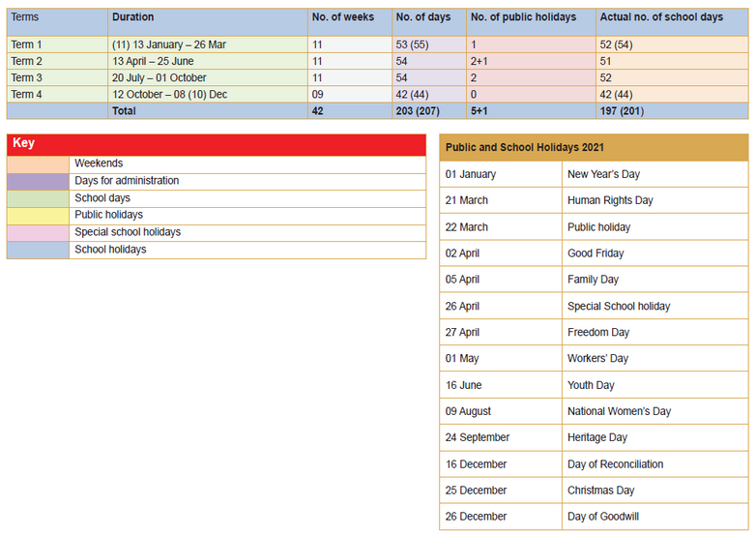Click "New Year's Day" holiday name
This screenshot has height=536, width=756.
click(603, 174)
